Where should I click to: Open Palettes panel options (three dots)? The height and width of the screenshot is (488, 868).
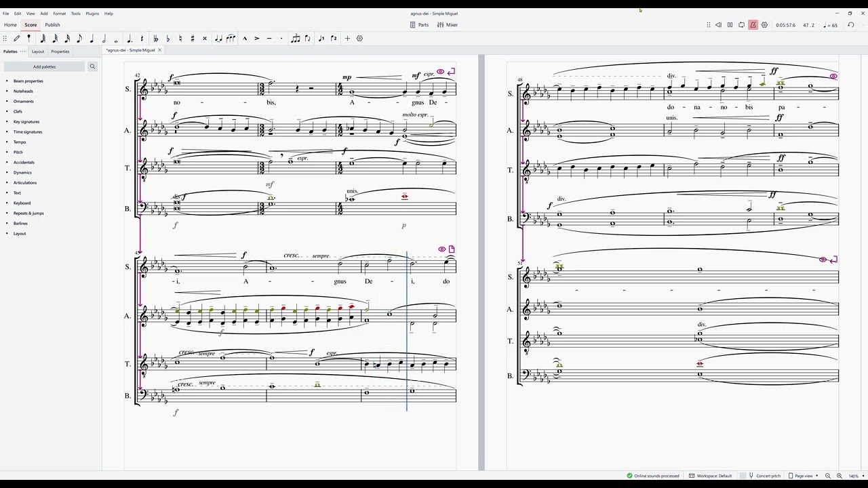(22, 52)
